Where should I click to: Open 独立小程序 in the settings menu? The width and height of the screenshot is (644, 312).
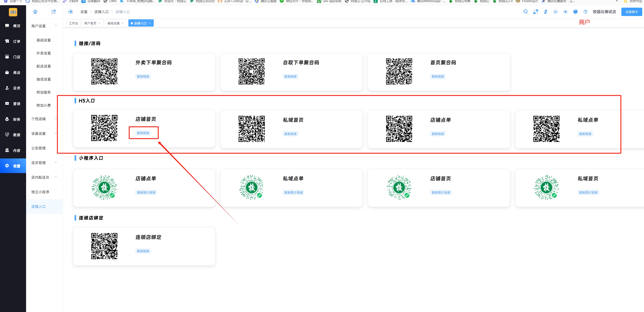coord(40,192)
